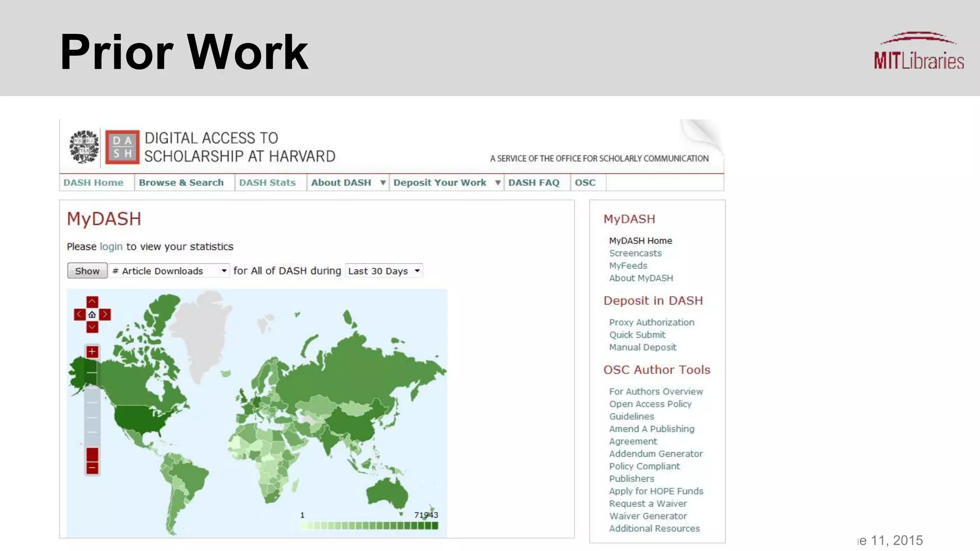Image resolution: width=980 pixels, height=551 pixels.
Task: Click the map zoom slider handle
Action: [x=92, y=454]
